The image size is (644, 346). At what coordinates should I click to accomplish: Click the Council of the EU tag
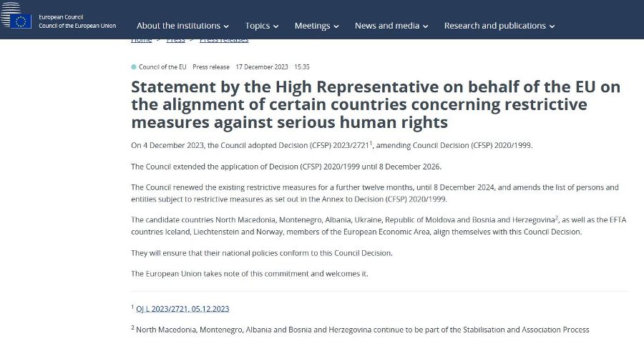click(x=162, y=67)
